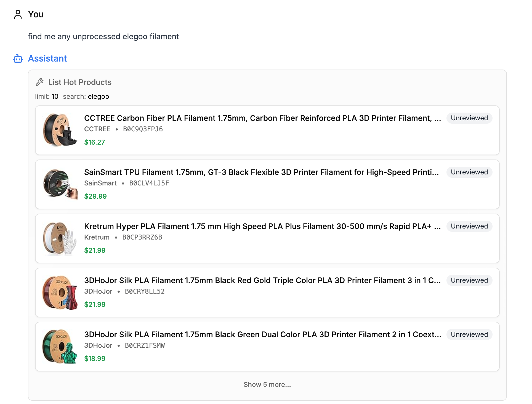The image size is (532, 404).
Task: Click Unreviewed badge on Triple Color product
Action: coord(469,280)
